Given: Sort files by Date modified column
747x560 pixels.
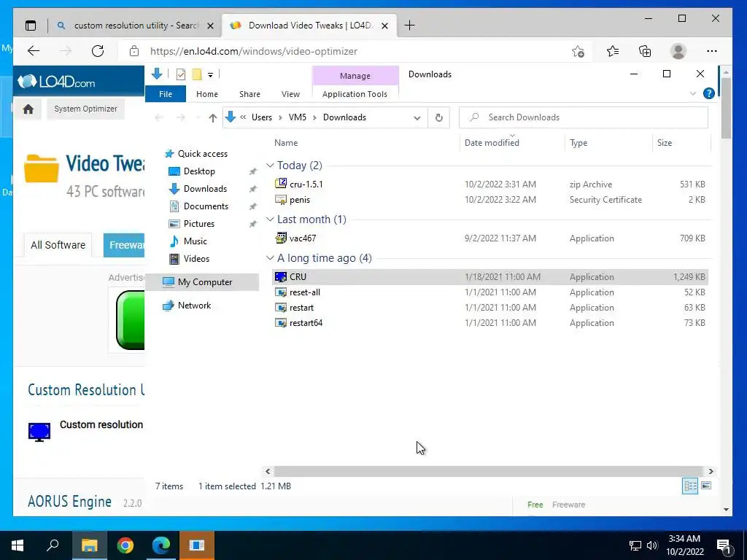Looking at the screenshot, I should tap(492, 143).
